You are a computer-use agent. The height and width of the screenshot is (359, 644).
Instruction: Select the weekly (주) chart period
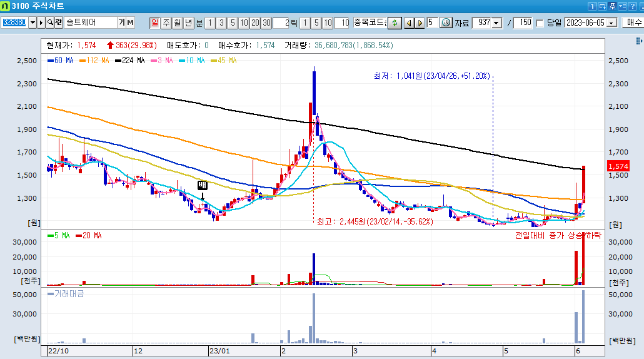[x=166, y=23]
